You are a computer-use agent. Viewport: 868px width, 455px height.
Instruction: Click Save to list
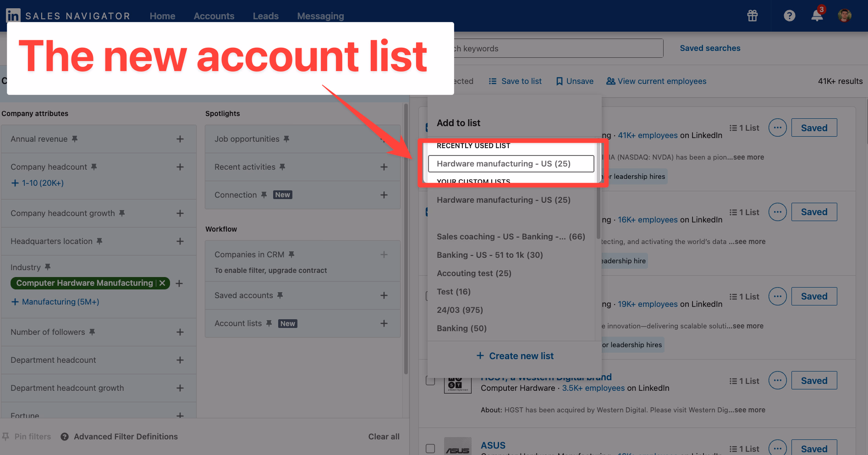pyautogui.click(x=515, y=81)
